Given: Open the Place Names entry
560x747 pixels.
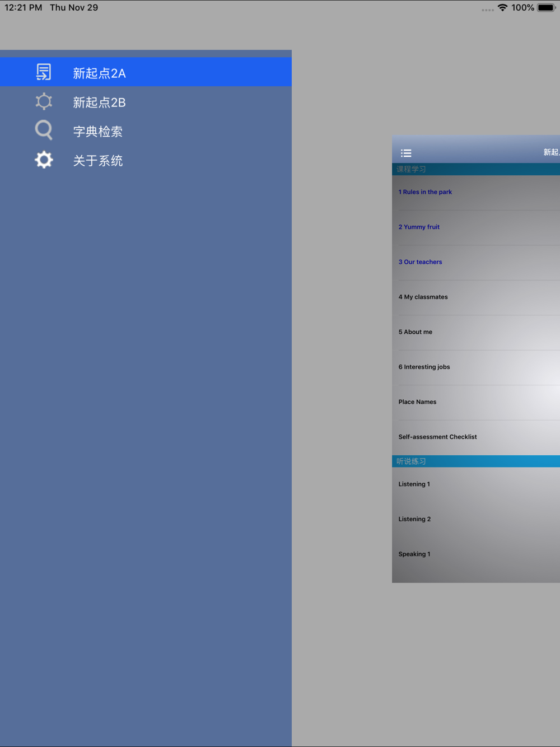Looking at the screenshot, I should coord(476,402).
